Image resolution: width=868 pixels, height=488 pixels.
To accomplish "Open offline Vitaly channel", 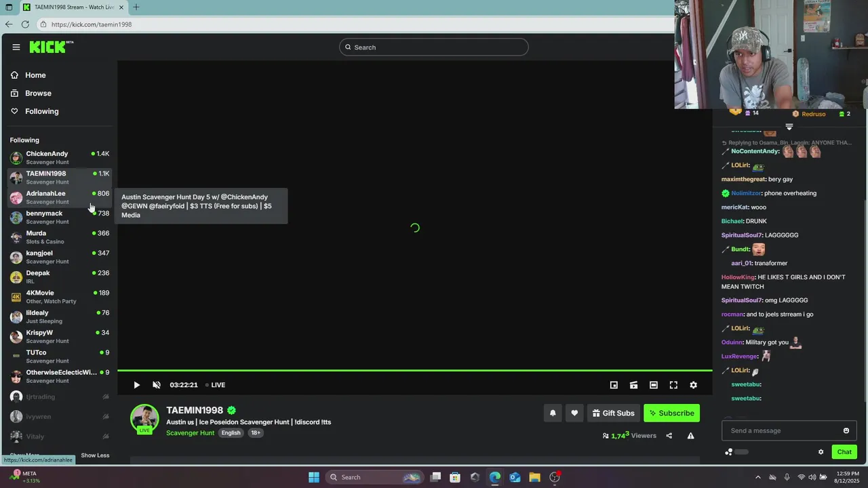I will click(x=60, y=436).
